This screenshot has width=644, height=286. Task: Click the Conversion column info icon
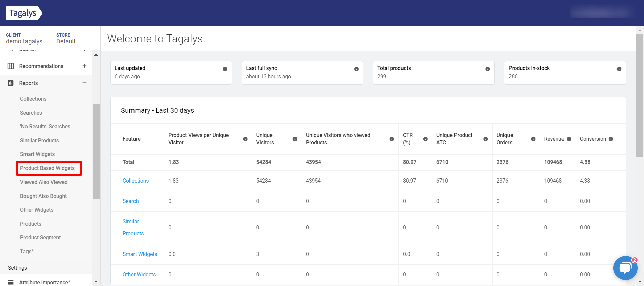[611, 139]
